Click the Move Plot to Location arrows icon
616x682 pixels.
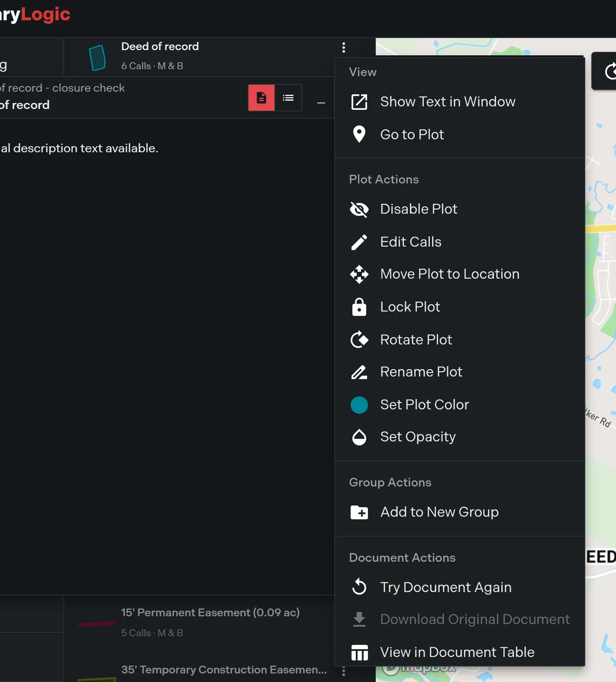359,274
